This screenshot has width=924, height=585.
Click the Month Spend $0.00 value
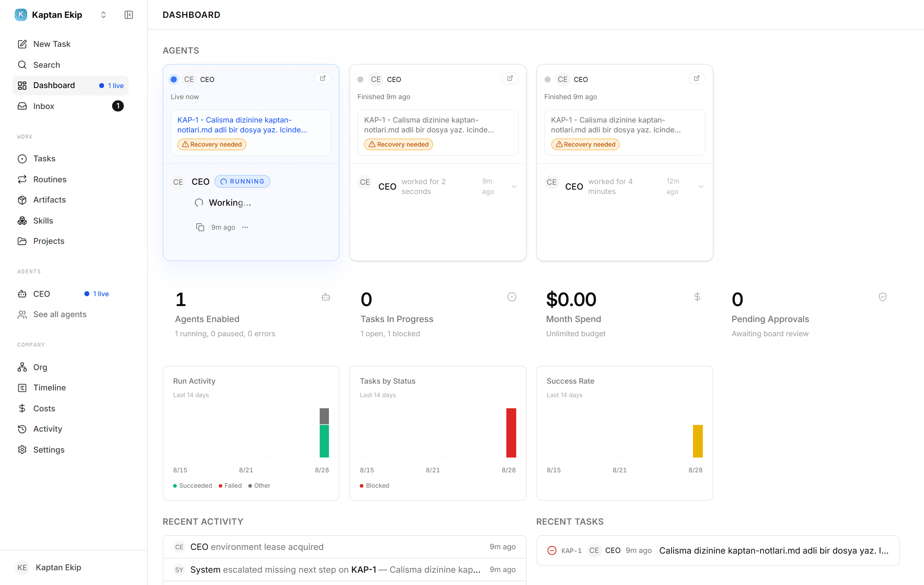pyautogui.click(x=571, y=299)
